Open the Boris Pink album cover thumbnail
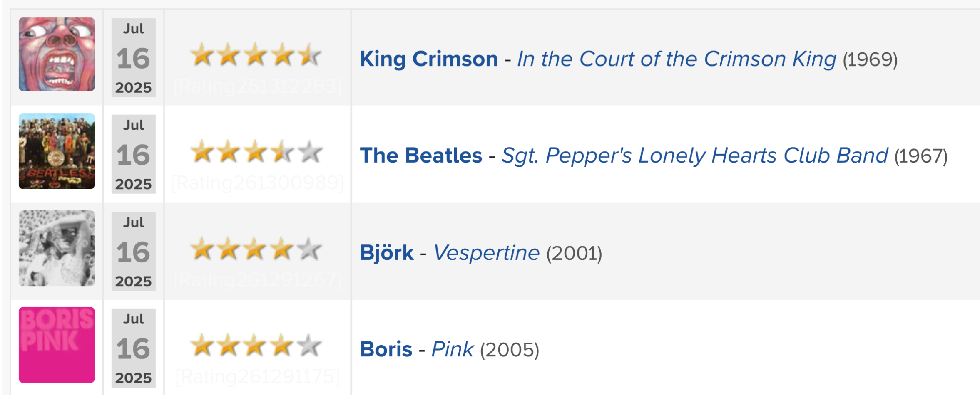Viewport: 980px width, 395px height. click(x=57, y=345)
